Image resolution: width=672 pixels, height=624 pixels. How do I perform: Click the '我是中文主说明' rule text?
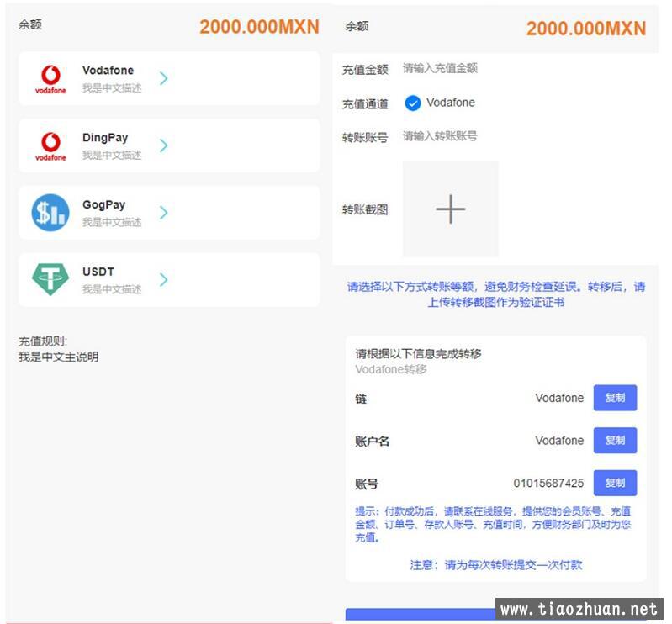pos(59,357)
